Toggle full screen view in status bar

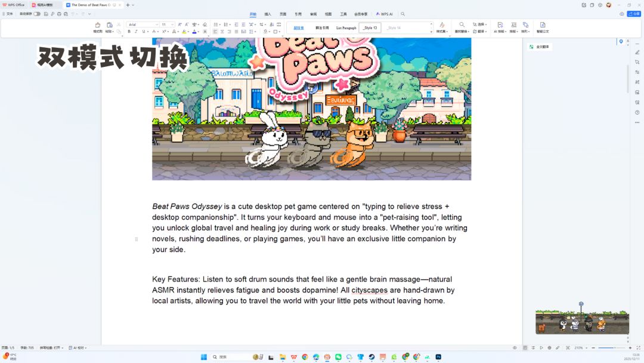click(x=638, y=348)
